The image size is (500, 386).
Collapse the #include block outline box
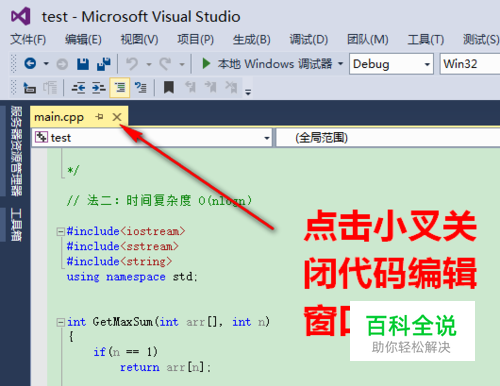coord(60,231)
